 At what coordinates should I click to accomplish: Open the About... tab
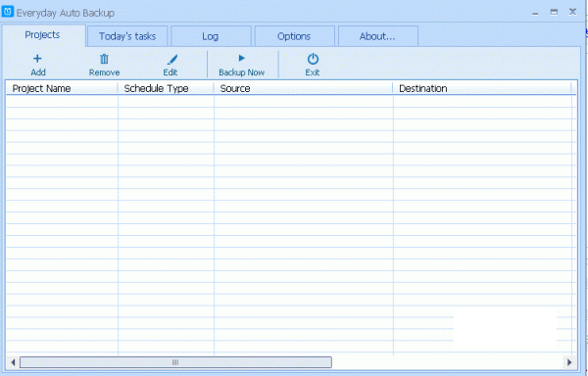click(x=378, y=36)
